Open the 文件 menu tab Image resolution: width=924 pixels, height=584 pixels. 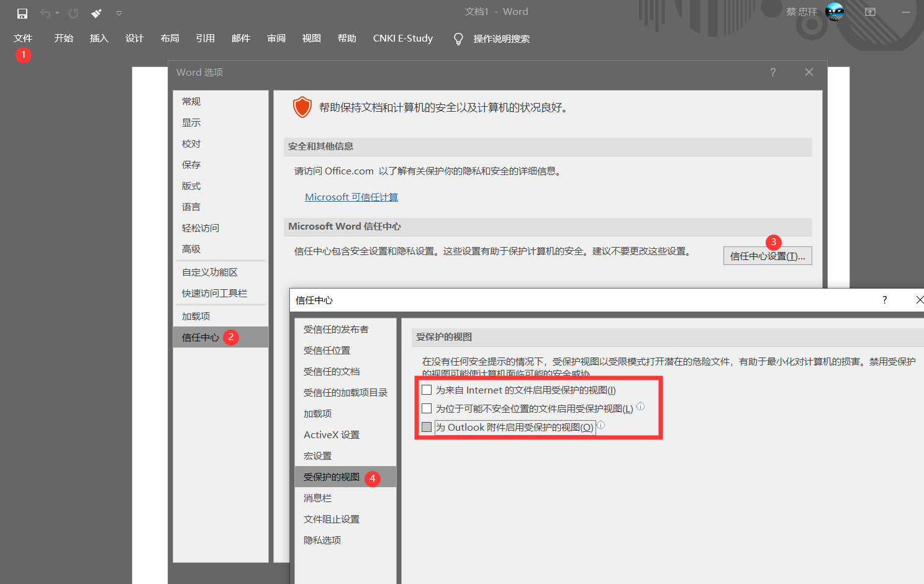tap(23, 38)
